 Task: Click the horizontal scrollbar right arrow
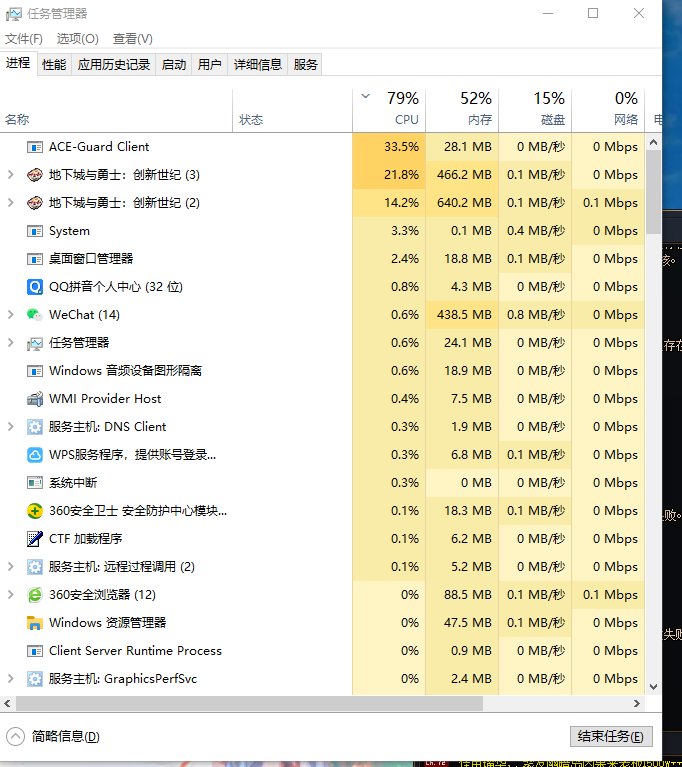(x=637, y=703)
